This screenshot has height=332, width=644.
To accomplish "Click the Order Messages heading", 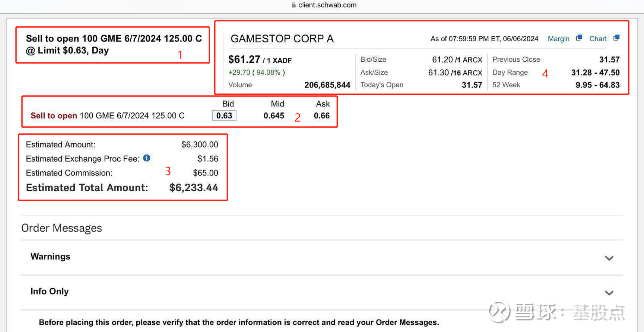I will click(62, 228).
